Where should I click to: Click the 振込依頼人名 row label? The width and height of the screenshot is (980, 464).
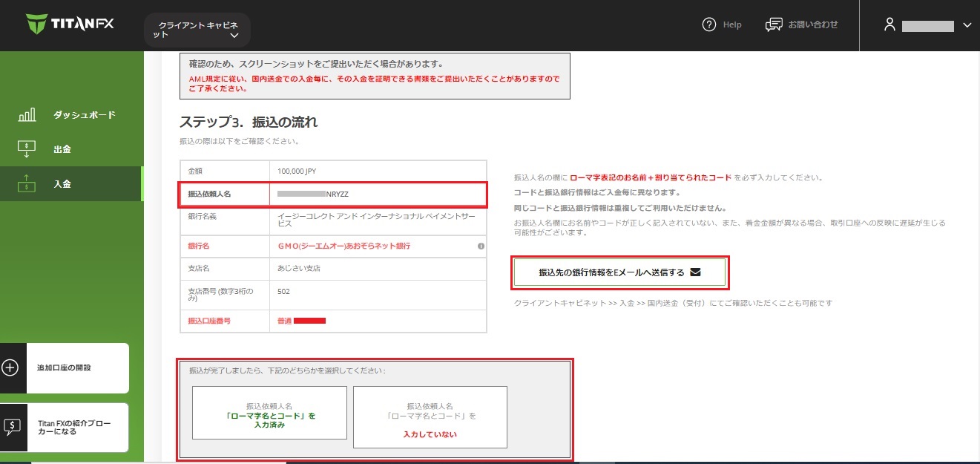pyautogui.click(x=210, y=194)
